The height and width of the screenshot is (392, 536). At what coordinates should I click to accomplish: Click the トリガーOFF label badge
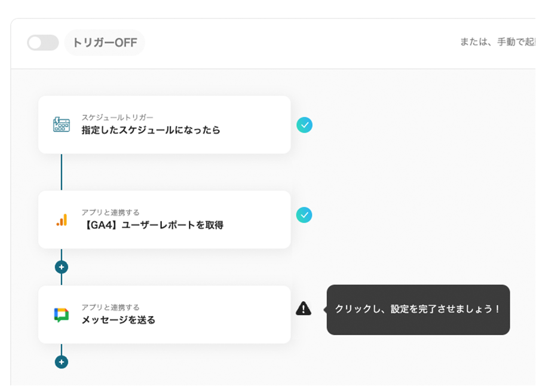[x=105, y=42]
